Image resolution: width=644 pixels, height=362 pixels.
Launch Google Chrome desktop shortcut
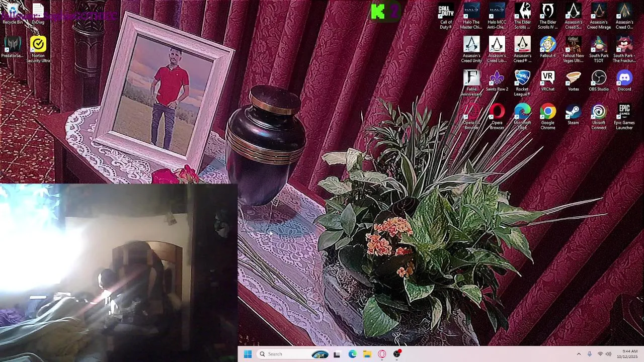coord(548,117)
